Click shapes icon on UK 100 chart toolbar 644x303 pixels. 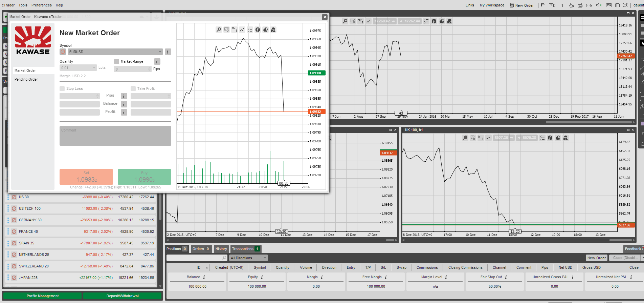coord(566,138)
